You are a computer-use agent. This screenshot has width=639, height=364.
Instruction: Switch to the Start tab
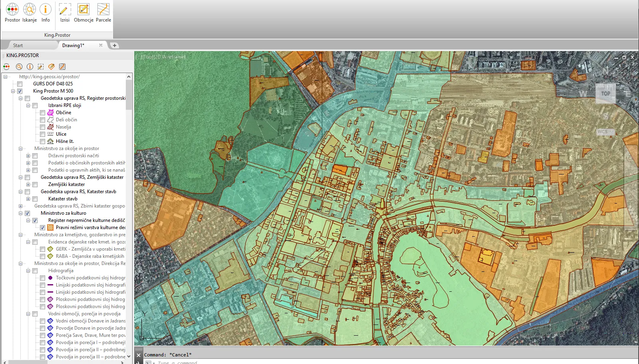(18, 45)
